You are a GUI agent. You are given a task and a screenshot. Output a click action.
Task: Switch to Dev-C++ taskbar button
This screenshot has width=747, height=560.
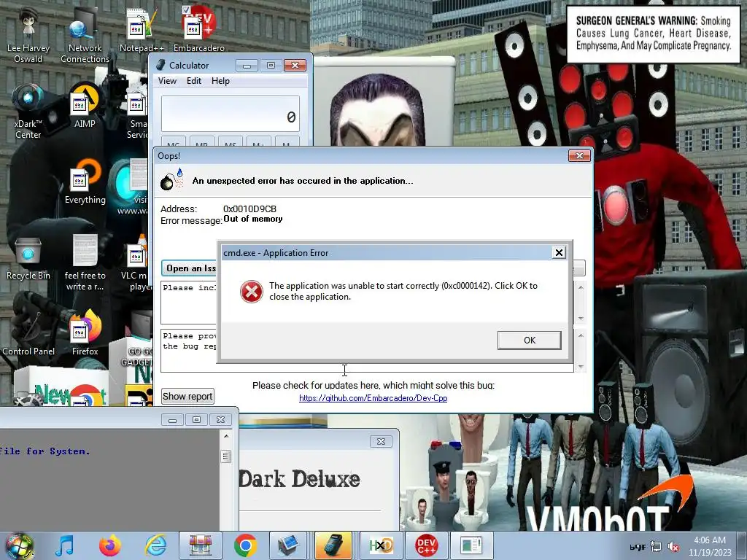tap(426, 545)
